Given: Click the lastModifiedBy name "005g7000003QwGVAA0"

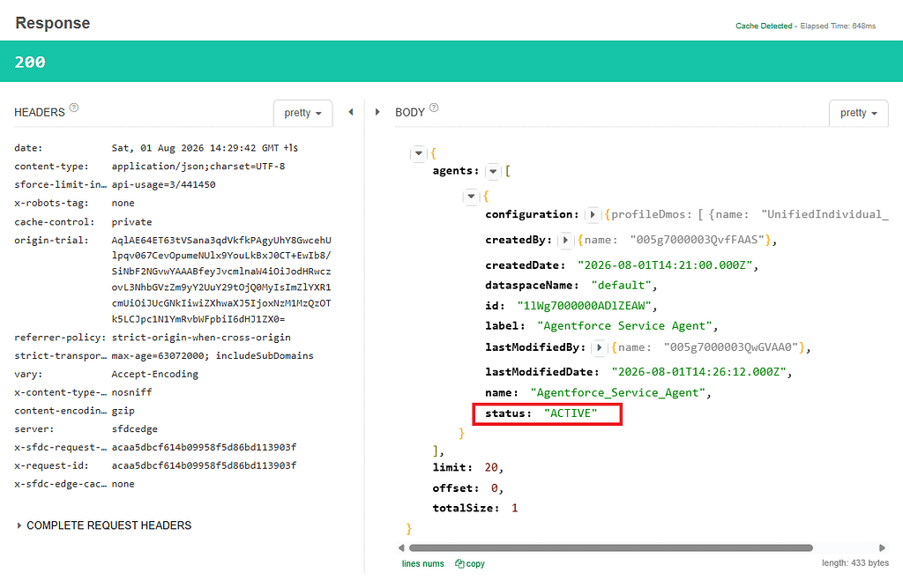Looking at the screenshot, I should tap(731, 348).
